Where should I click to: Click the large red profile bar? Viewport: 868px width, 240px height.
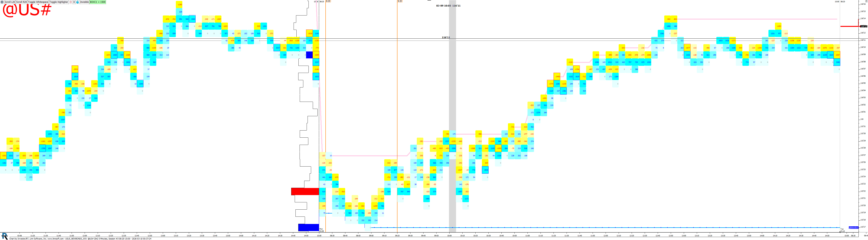(305, 191)
